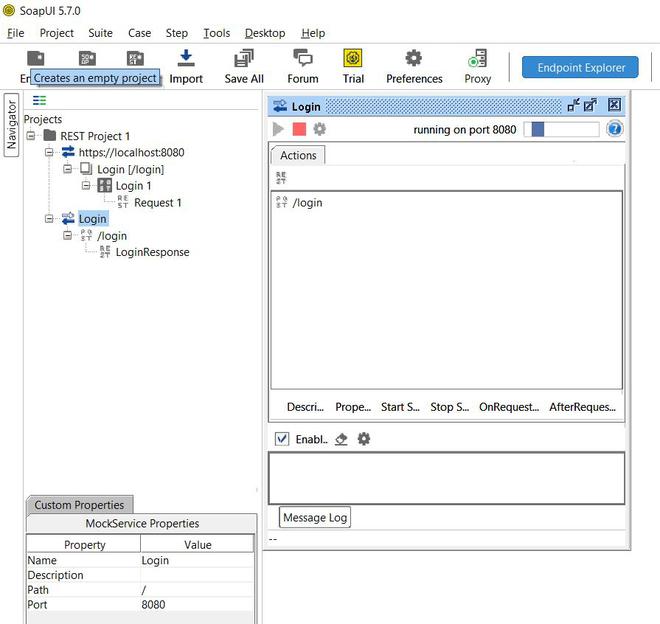Click the REST Project 1 folder icon
Screen dimensions: 660x624
50,136
